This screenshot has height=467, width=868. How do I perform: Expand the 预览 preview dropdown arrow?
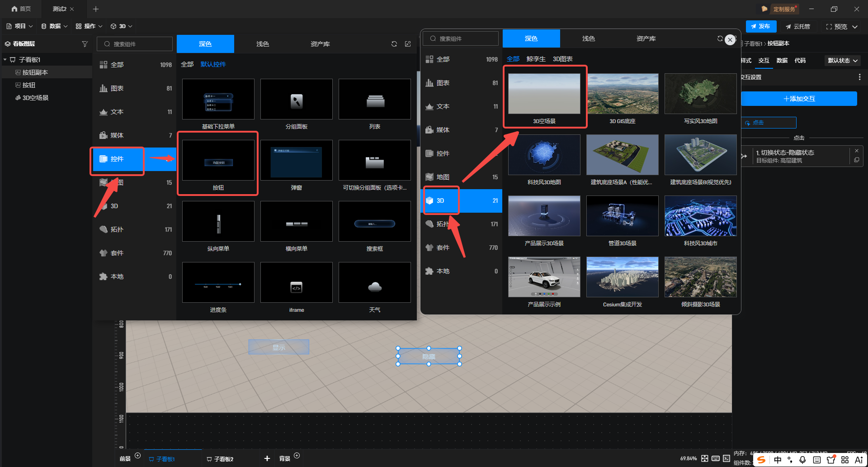855,27
